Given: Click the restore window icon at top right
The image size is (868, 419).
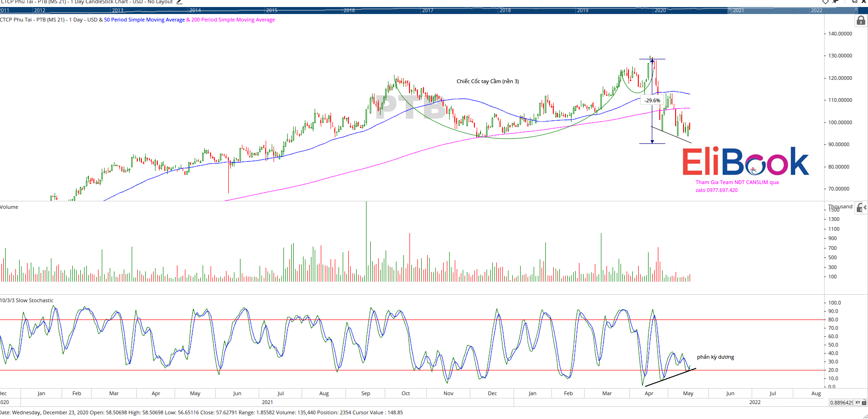Looking at the screenshot, I should (x=854, y=1).
